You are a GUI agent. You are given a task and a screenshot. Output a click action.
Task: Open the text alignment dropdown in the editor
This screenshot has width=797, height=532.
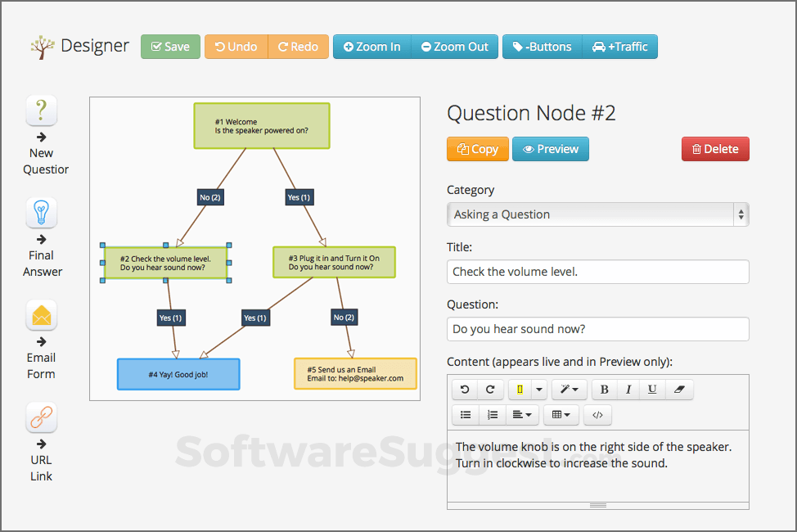pos(522,415)
